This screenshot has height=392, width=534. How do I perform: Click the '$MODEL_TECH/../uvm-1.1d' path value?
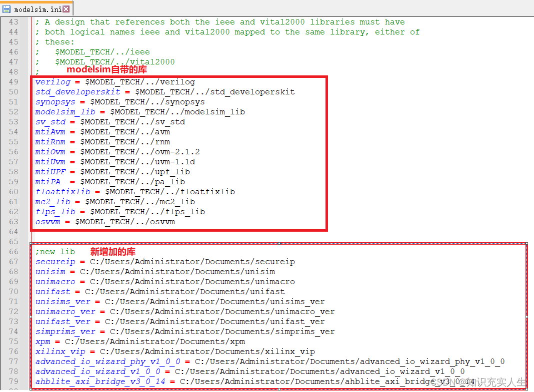tap(137, 162)
